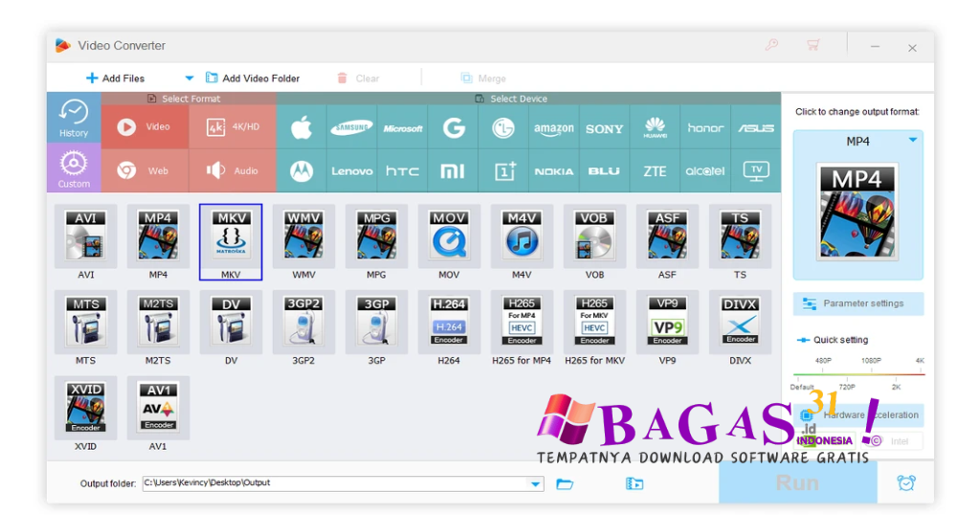Image resolution: width=980 pixels, height=515 pixels.
Task: Open the Custom formats tab
Action: point(74,168)
